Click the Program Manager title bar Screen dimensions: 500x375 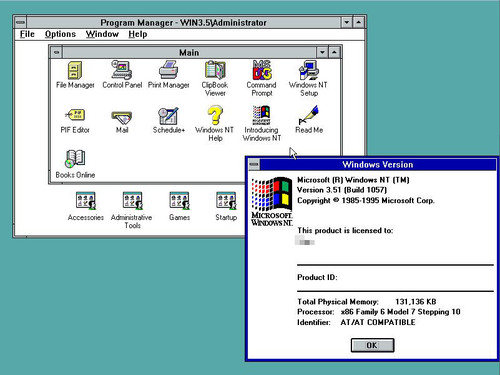click(184, 23)
